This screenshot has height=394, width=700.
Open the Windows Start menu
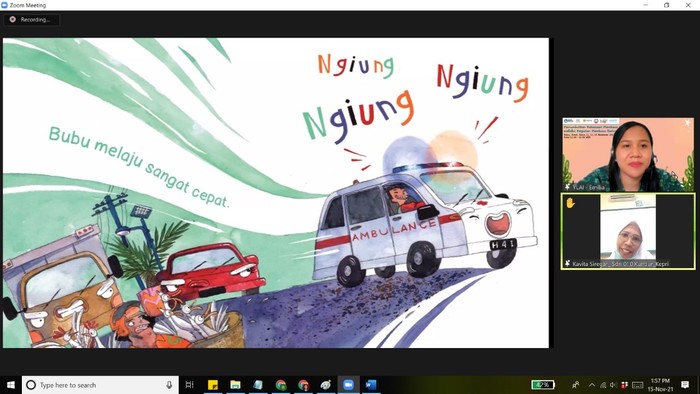click(x=11, y=385)
